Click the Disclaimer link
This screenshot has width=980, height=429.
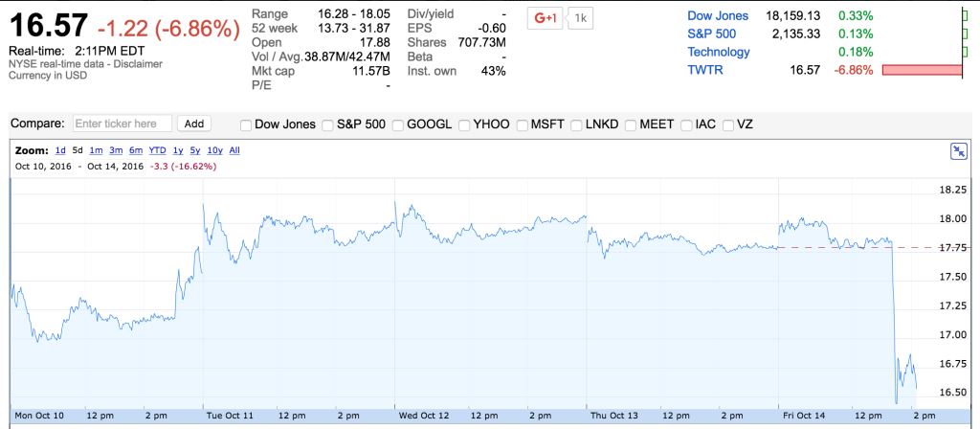pos(141,63)
